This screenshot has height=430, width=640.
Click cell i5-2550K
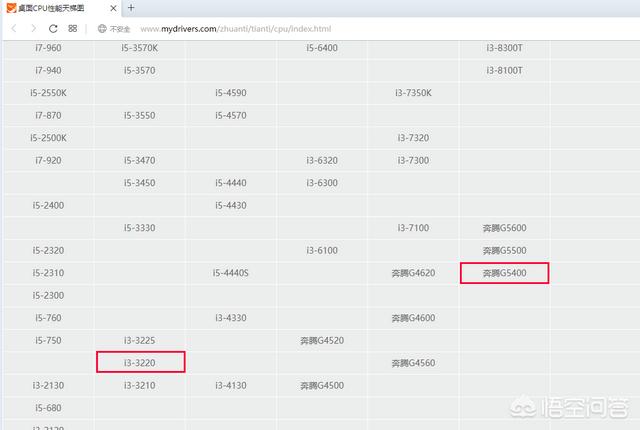click(48, 93)
